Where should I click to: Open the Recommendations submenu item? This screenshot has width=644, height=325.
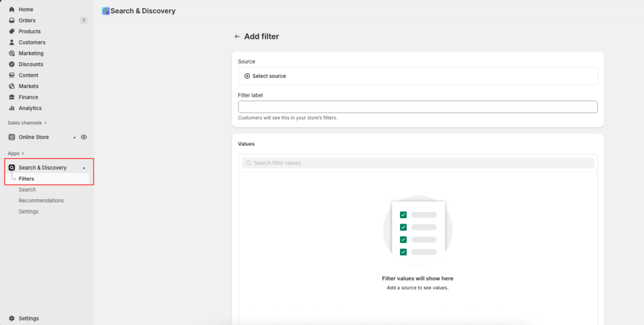coord(41,201)
